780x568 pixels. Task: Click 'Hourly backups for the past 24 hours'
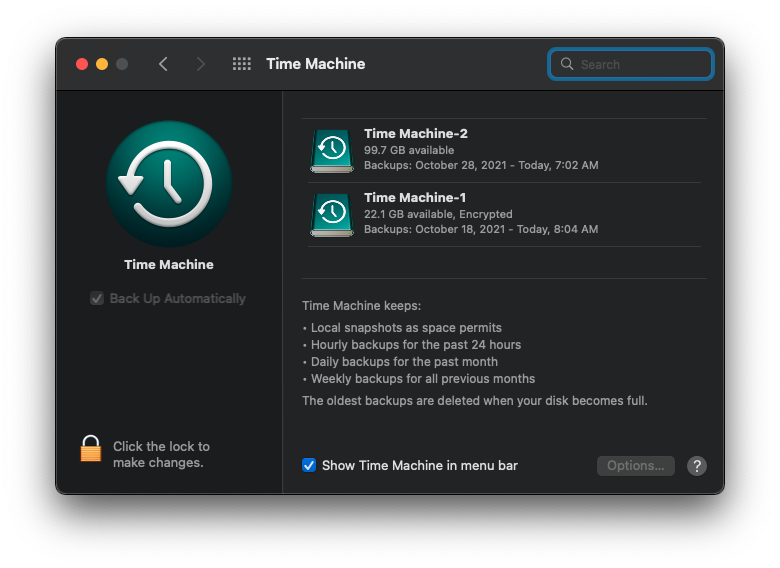coord(416,345)
